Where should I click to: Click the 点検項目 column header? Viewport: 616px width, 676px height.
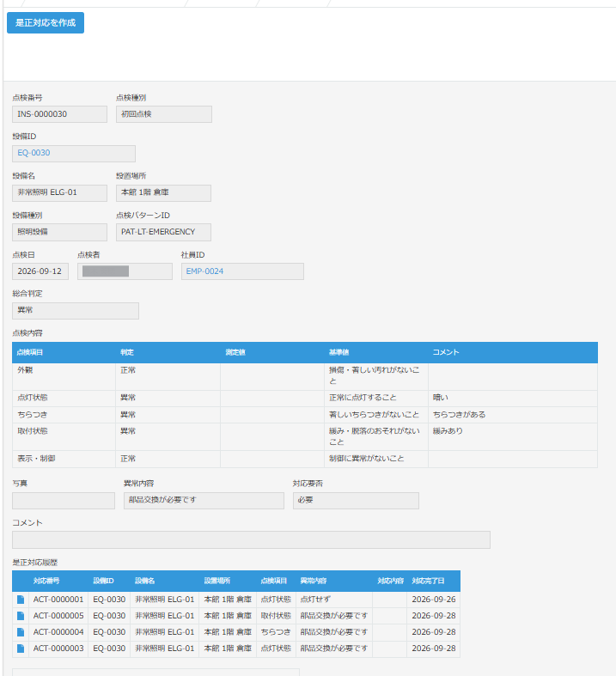point(64,352)
